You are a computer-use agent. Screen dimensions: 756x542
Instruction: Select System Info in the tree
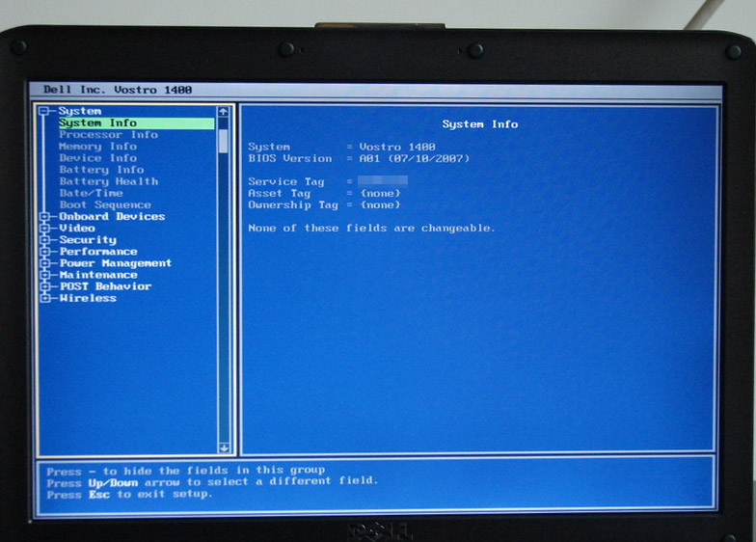pos(137,123)
